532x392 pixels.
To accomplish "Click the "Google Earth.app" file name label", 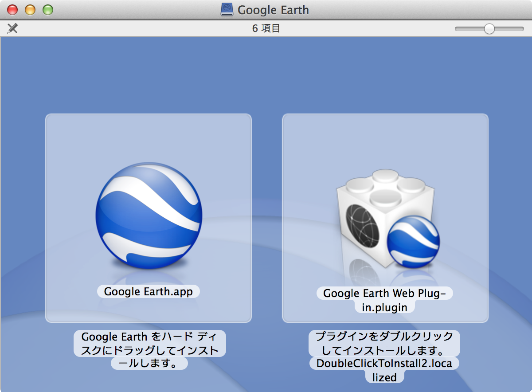I will click(x=149, y=291).
